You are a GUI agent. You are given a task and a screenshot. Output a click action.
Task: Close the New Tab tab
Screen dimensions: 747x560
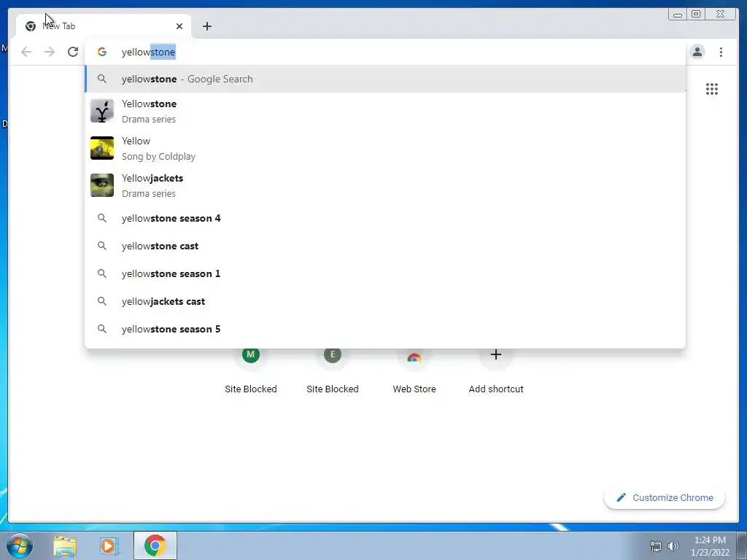pos(179,26)
